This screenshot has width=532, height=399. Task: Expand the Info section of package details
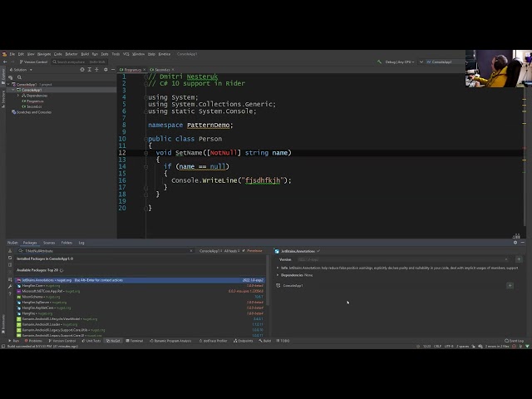pyautogui.click(x=278, y=268)
